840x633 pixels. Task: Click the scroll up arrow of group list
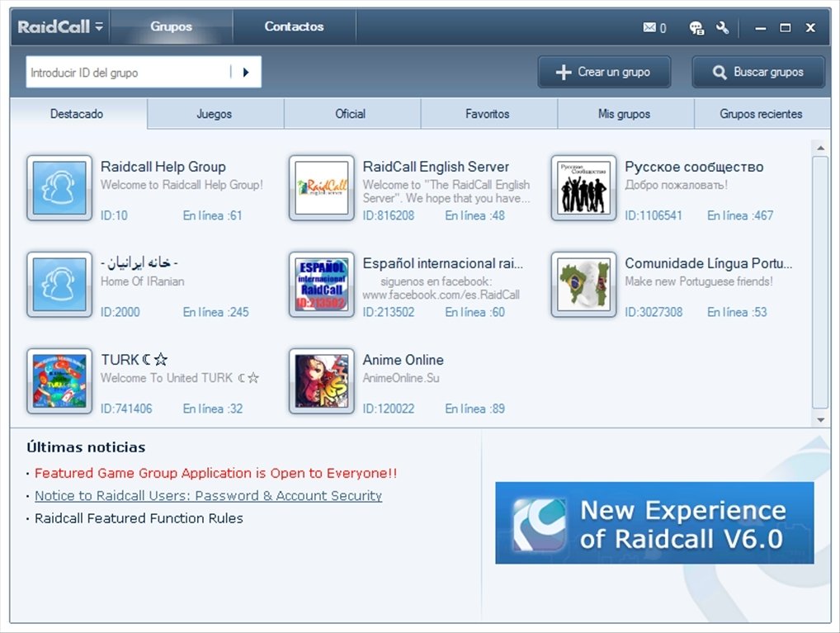[821, 148]
